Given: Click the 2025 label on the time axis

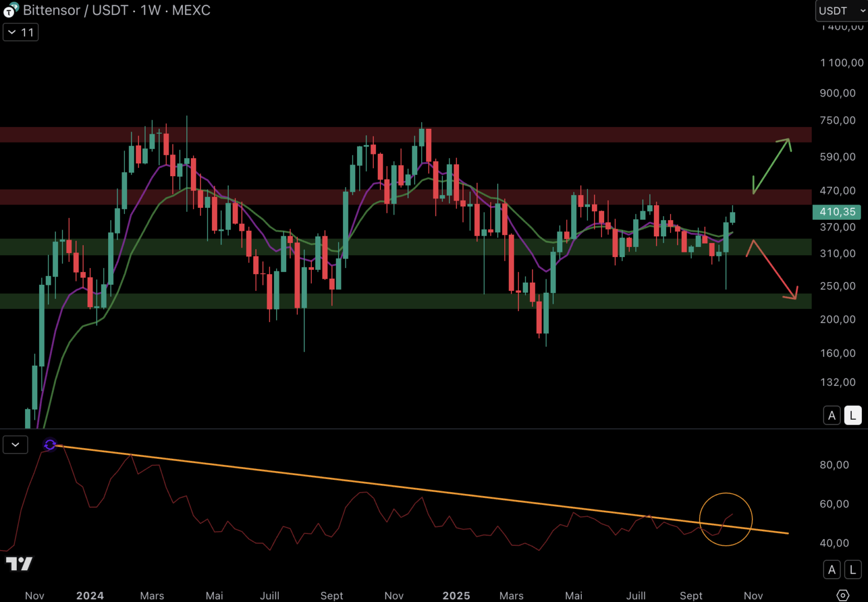Looking at the screenshot, I should [x=456, y=595].
